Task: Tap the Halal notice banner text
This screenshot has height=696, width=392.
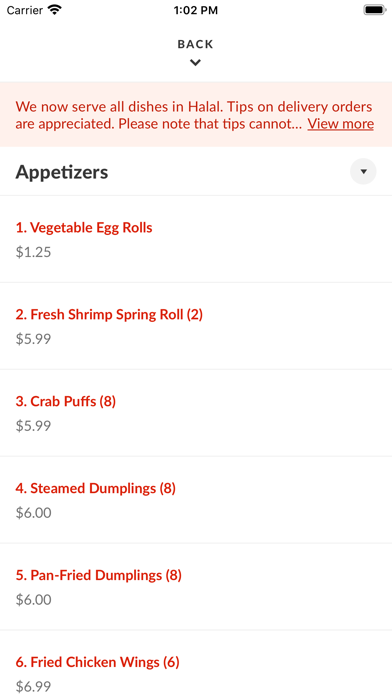Action: pos(194,115)
